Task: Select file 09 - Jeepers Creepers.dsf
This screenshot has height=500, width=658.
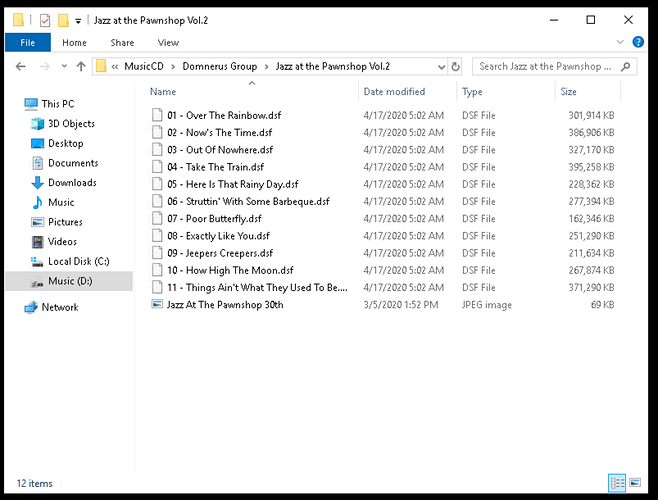Action: coord(220,253)
